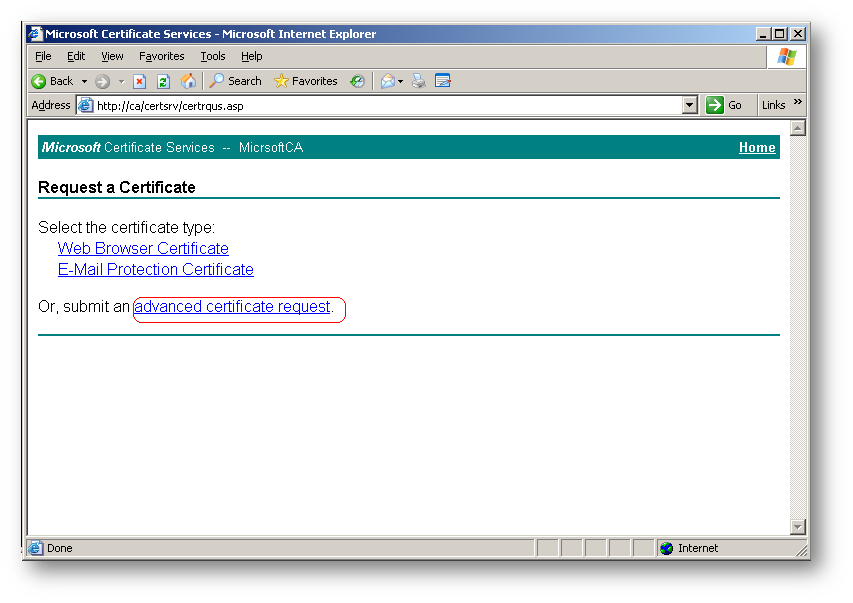Screen dimensions: 853x603
Task: Click the Internet zone globe in status bar
Action: (x=666, y=548)
